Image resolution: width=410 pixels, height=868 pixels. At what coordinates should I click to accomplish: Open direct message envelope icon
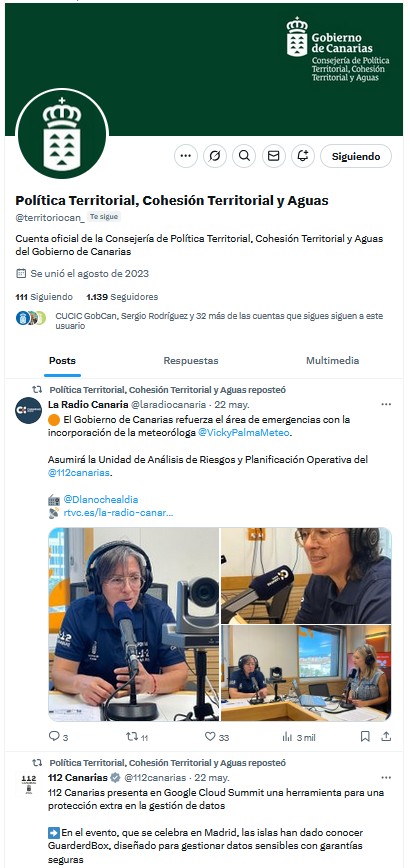(273, 156)
